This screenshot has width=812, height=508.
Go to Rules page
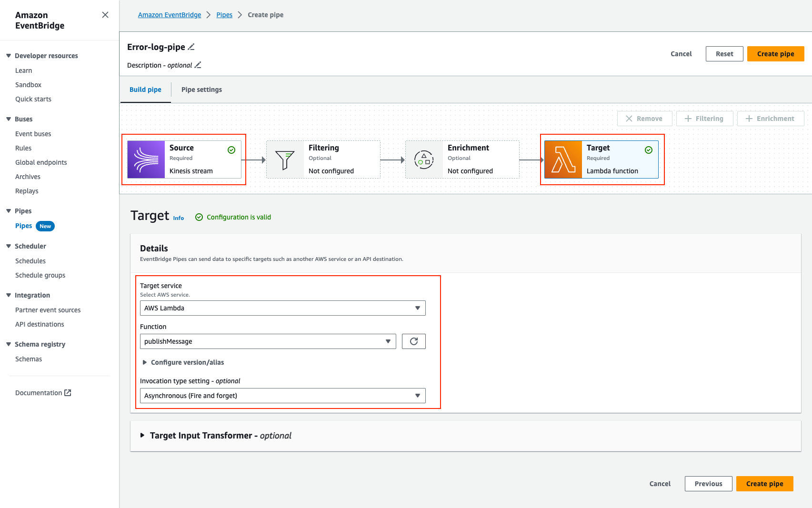23,148
